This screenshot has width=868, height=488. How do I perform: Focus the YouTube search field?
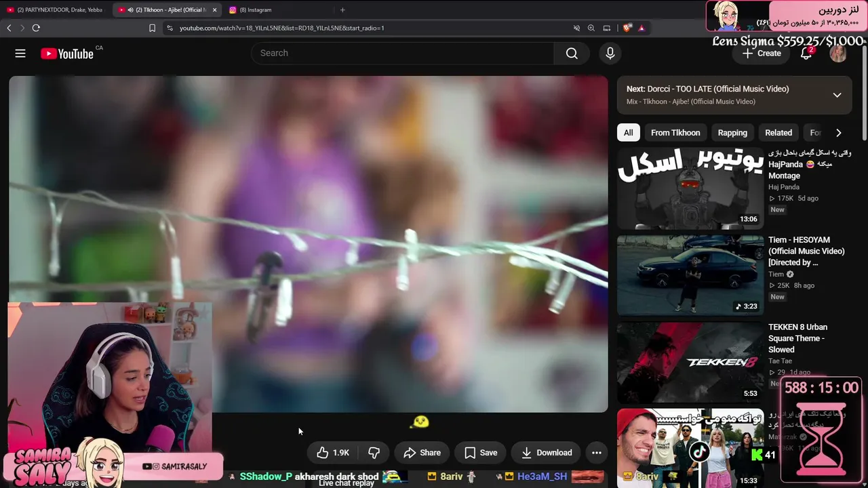[403, 54]
